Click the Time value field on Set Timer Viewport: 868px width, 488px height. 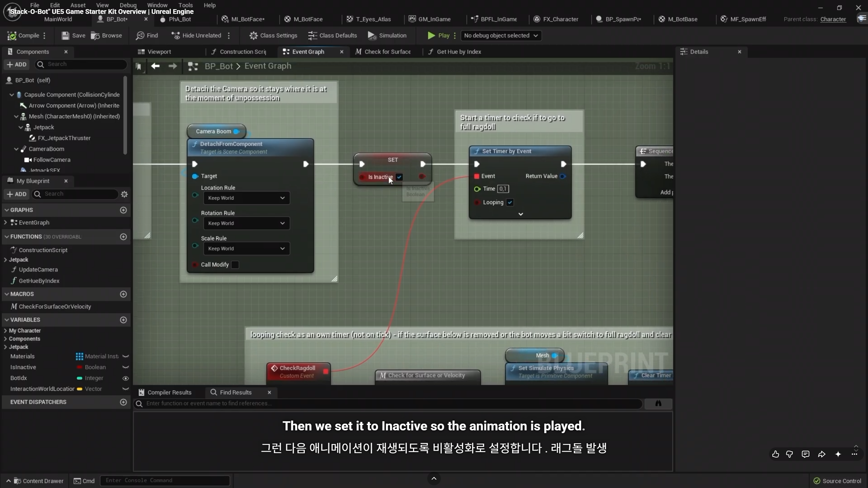pos(503,189)
